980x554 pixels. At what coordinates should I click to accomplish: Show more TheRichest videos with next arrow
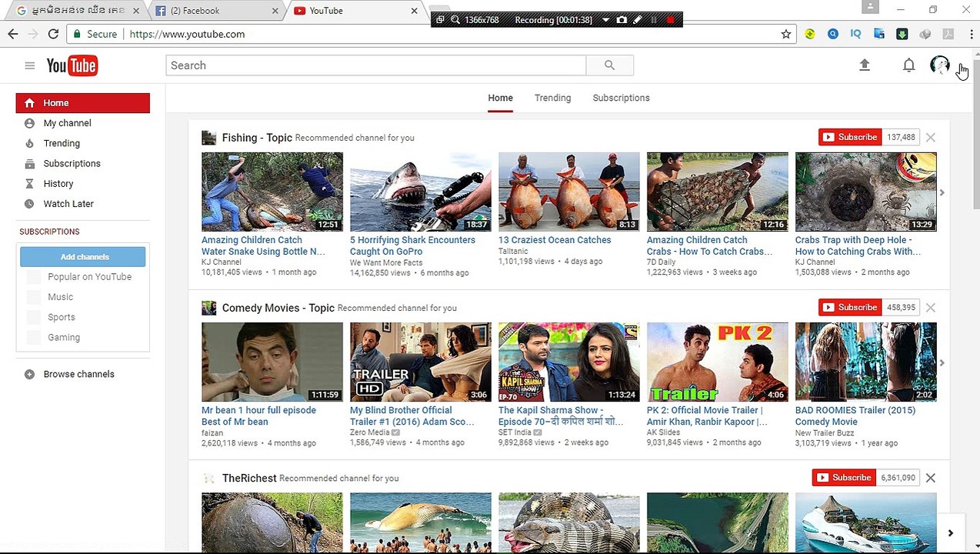(950, 532)
